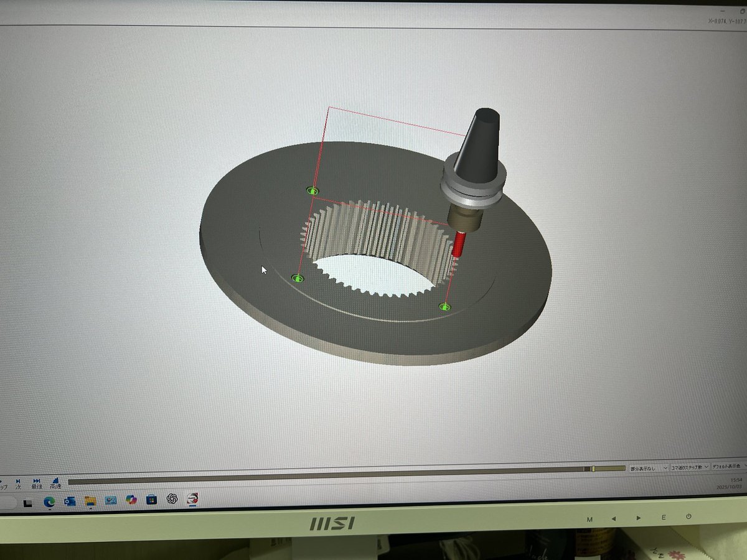Click the taskbar clock showing 15:54
The height and width of the screenshot is (560, 747).
pos(735,483)
